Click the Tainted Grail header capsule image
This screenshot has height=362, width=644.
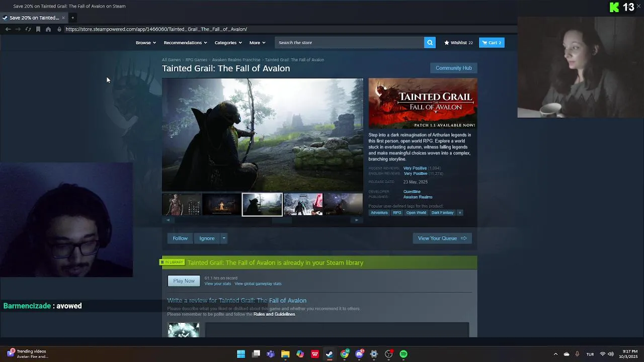[423, 103]
